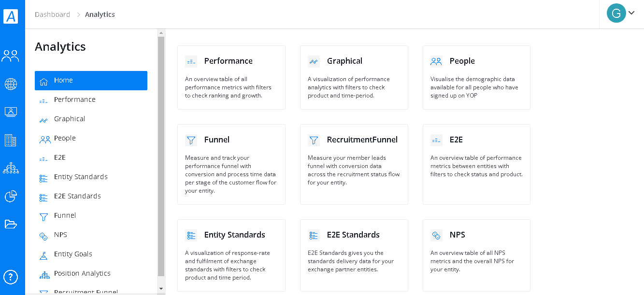The height and width of the screenshot is (295, 644).
Task: Click the presentation screen icon in rail
Action: (x=11, y=112)
